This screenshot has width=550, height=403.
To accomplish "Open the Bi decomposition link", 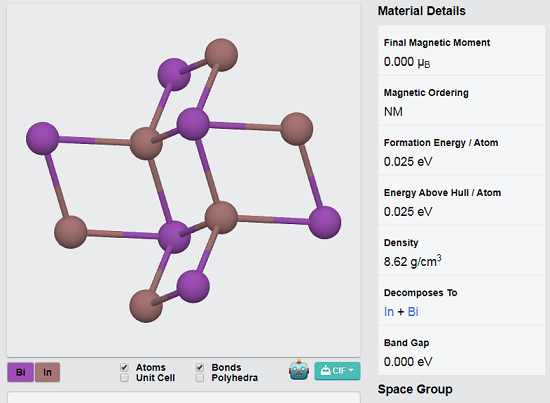I will point(413,311).
